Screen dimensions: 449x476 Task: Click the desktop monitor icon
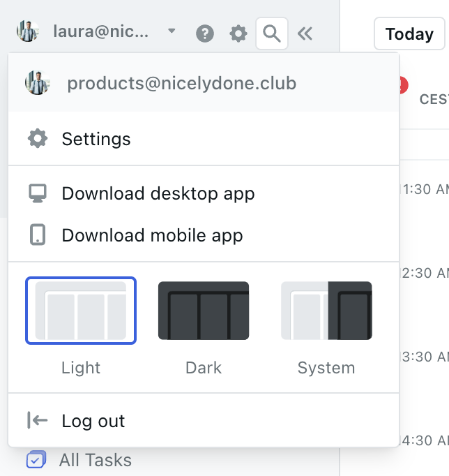click(37, 193)
